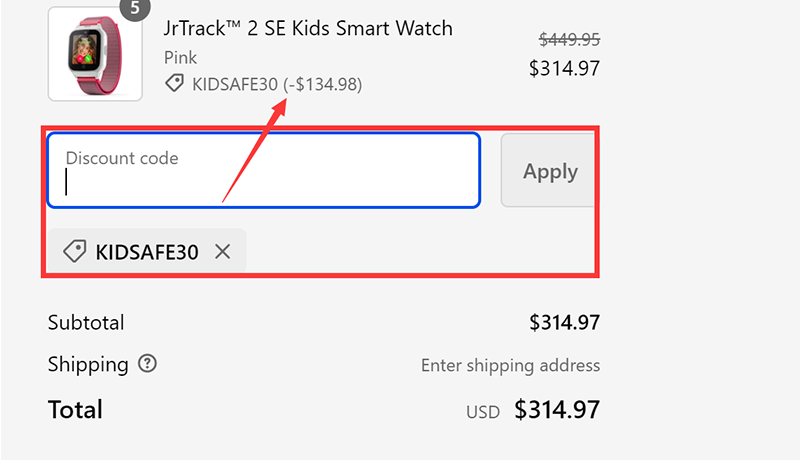The width and height of the screenshot is (800, 460).
Task: Click the tag icon in the KIDSAFE30 chip
Action: (74, 252)
